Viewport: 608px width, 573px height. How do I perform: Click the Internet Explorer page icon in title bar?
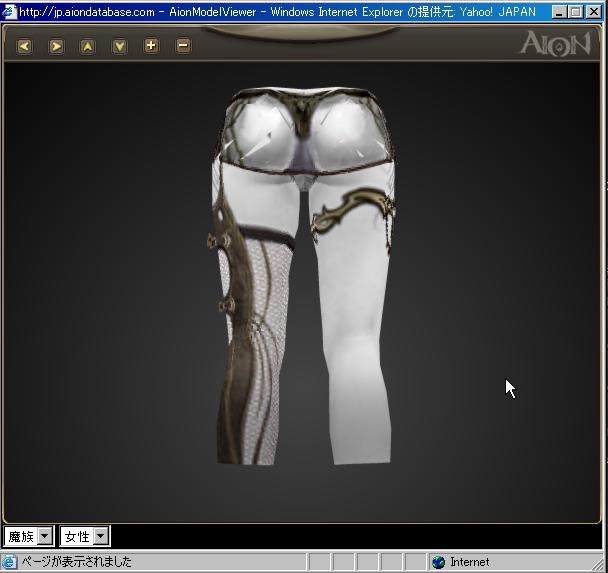(9, 12)
